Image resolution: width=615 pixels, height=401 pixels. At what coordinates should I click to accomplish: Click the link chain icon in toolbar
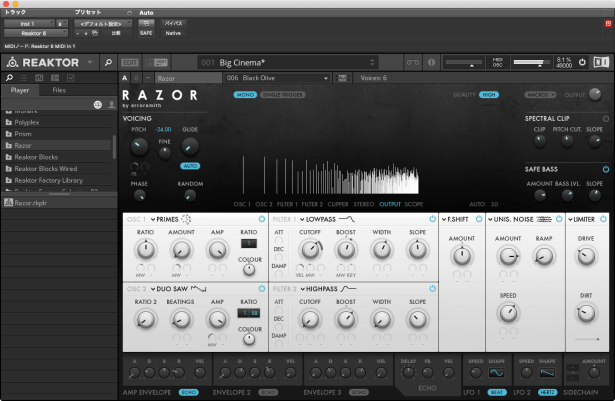click(412, 64)
